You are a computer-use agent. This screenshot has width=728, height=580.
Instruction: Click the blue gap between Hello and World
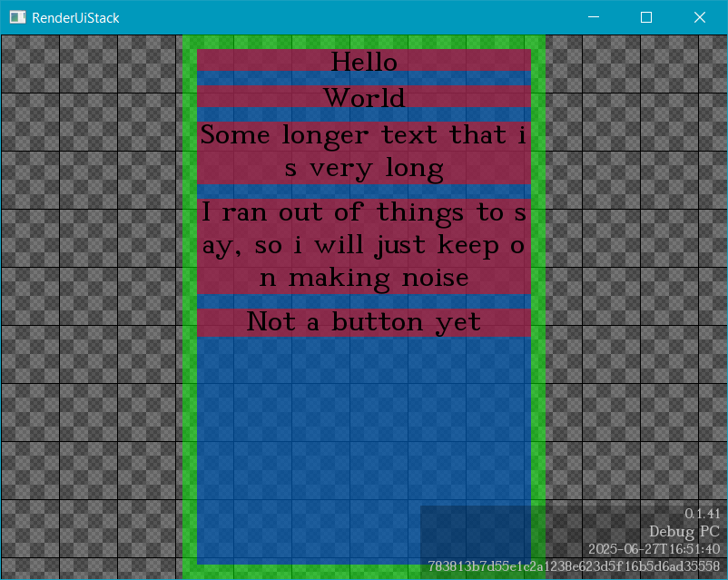(364, 78)
